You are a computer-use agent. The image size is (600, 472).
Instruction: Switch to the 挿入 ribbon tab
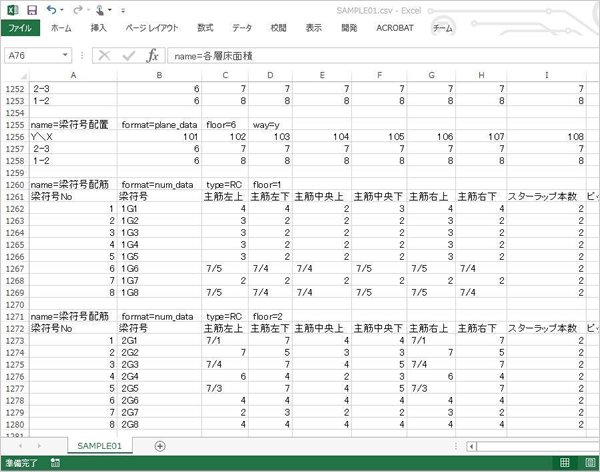click(x=98, y=28)
